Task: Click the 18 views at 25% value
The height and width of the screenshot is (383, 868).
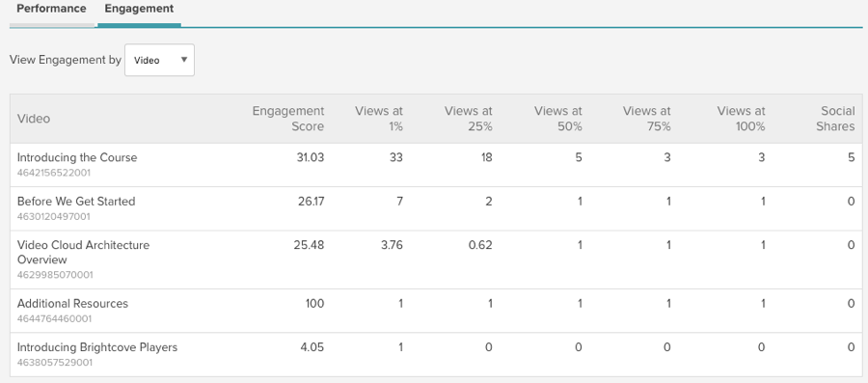Action: click(x=486, y=157)
